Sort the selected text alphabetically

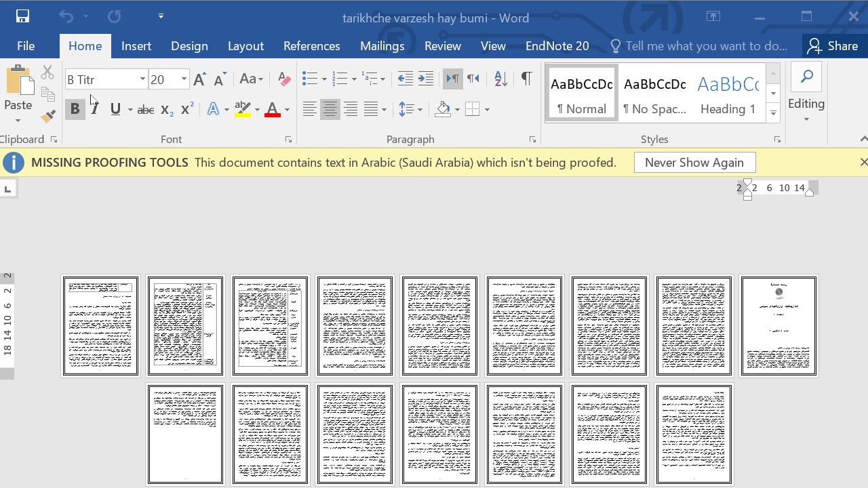[x=500, y=79]
